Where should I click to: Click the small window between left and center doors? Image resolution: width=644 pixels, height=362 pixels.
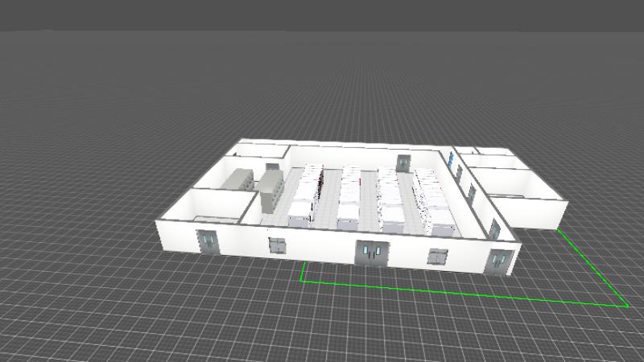tap(276, 245)
